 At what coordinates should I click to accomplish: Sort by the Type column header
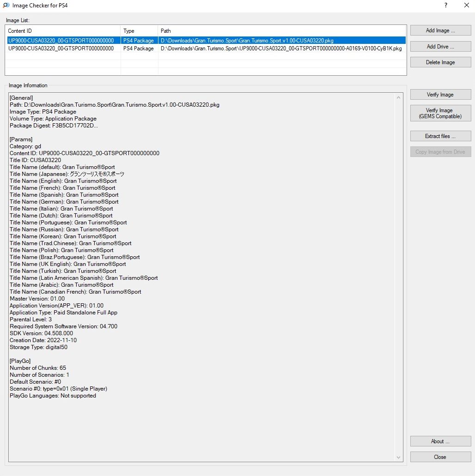[x=139, y=30]
